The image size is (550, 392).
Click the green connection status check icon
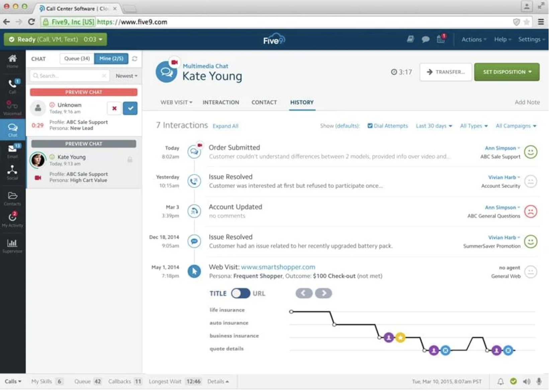point(514,382)
